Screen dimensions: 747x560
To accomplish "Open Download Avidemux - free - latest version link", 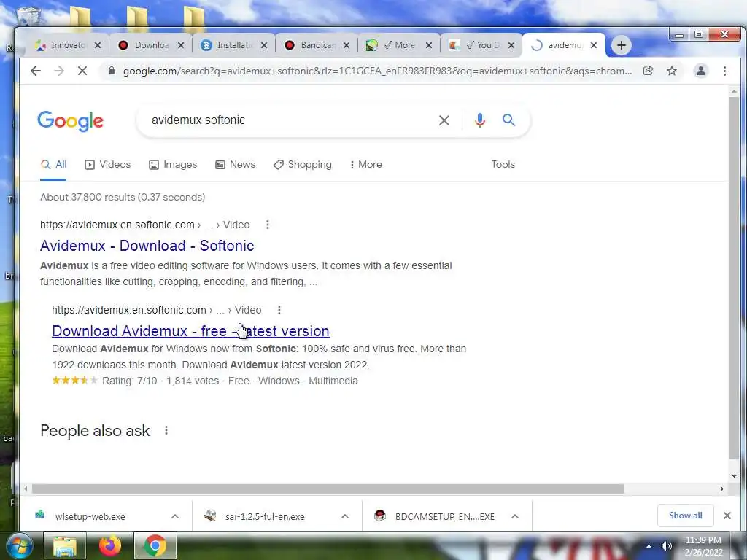I will 190,331.
